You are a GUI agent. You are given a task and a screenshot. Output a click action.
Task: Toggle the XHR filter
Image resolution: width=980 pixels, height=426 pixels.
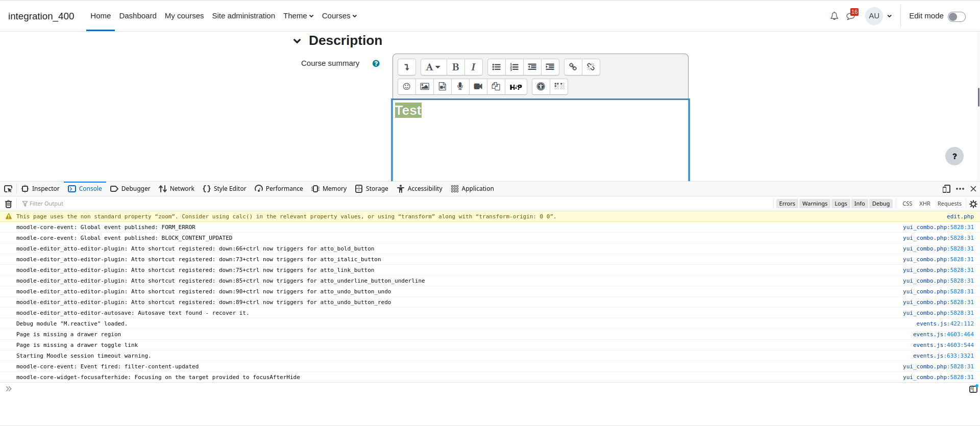pos(925,204)
